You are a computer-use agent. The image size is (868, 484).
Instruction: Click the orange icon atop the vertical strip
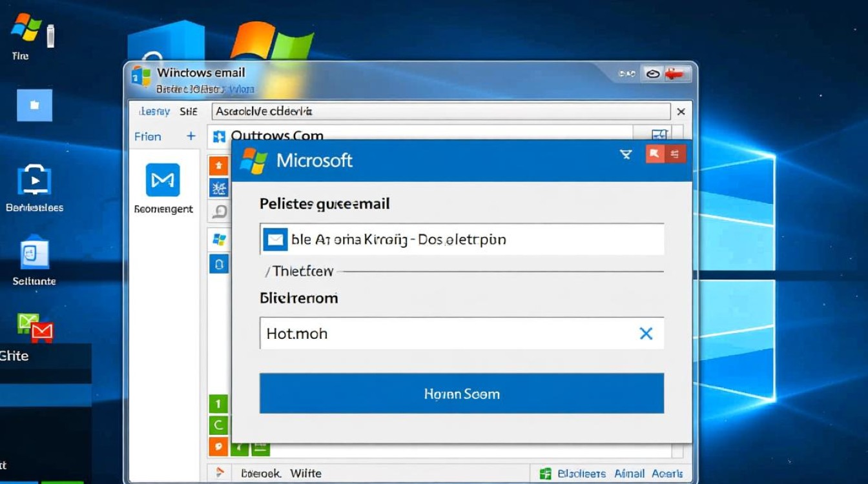(219, 166)
